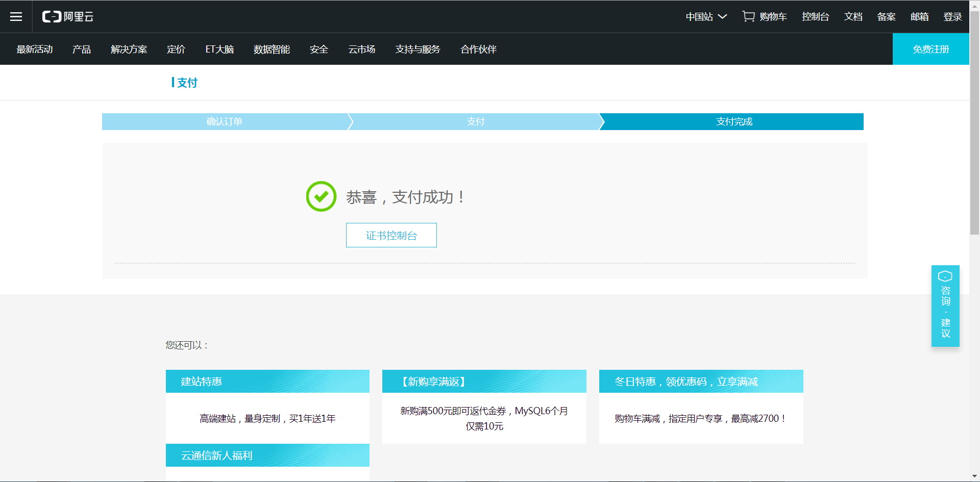Open the 数据智能 menu
The image size is (980, 482).
(272, 49)
